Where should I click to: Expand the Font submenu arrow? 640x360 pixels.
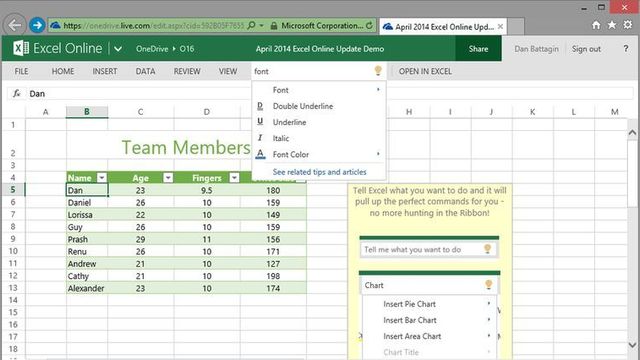(378, 89)
